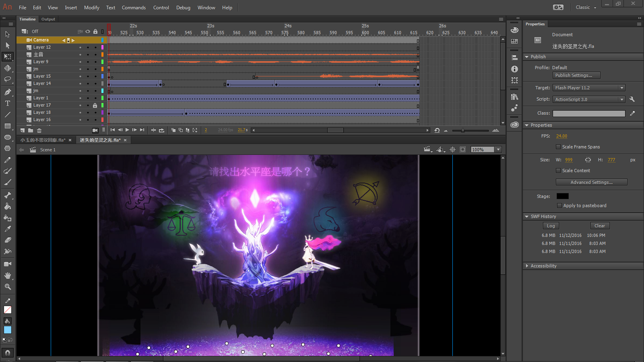Click the SWF History Log button
644x362 pixels.
click(551, 226)
